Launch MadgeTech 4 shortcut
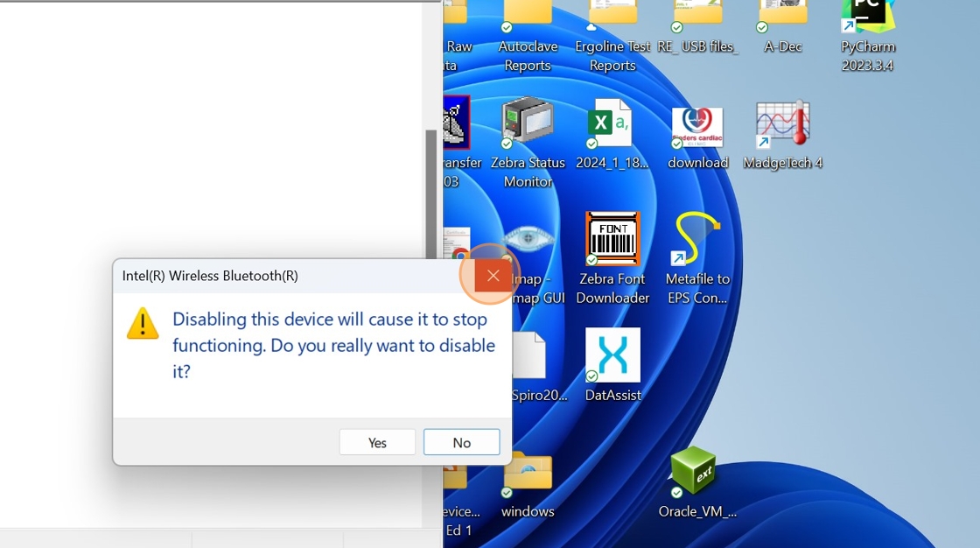The image size is (980, 548). [782, 134]
